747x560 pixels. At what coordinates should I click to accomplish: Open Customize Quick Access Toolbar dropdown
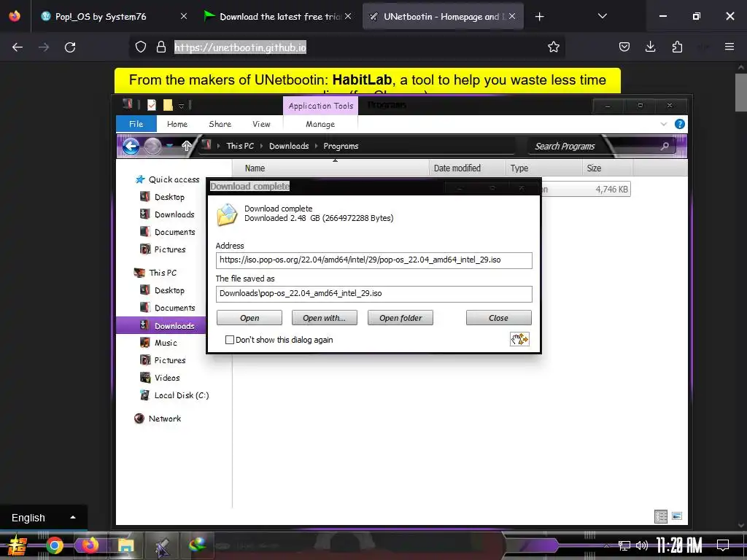[x=181, y=106]
